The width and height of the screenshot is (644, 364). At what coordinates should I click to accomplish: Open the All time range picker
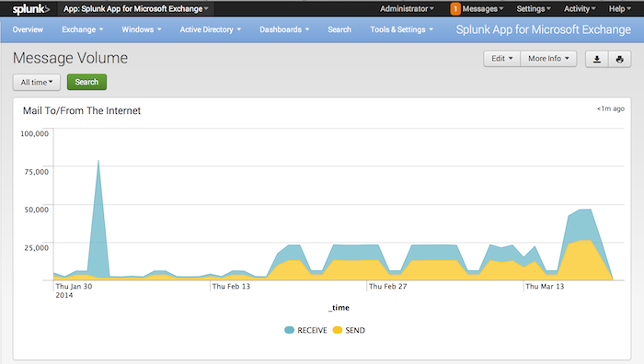click(37, 82)
